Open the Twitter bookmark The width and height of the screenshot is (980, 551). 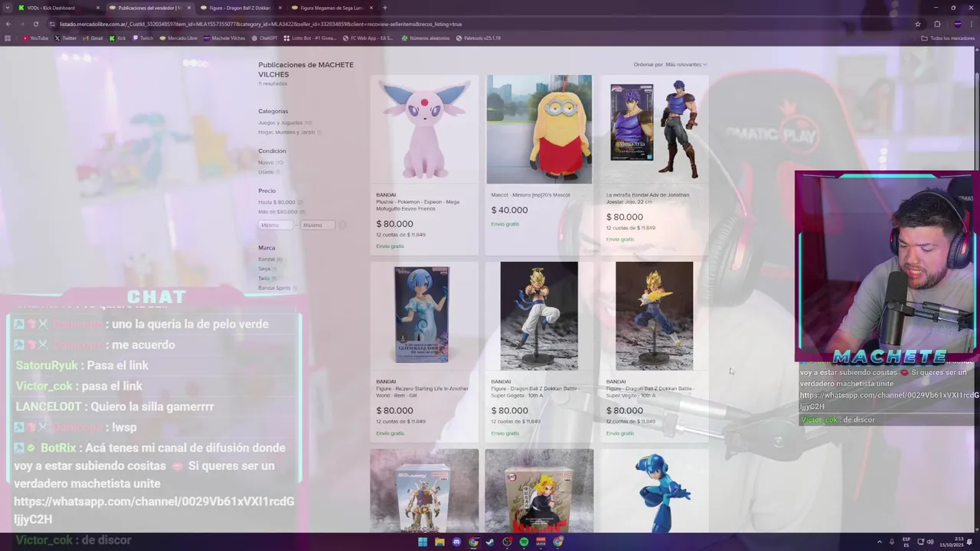(66, 37)
